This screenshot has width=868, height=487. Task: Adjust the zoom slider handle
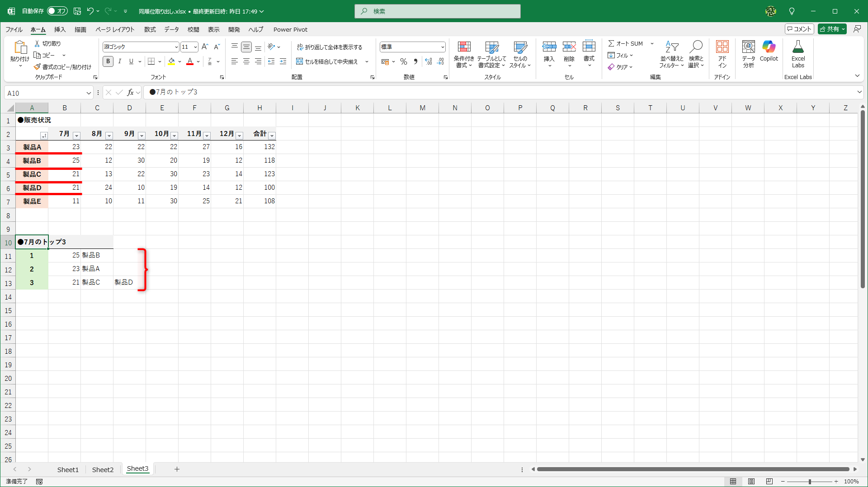pyautogui.click(x=810, y=482)
